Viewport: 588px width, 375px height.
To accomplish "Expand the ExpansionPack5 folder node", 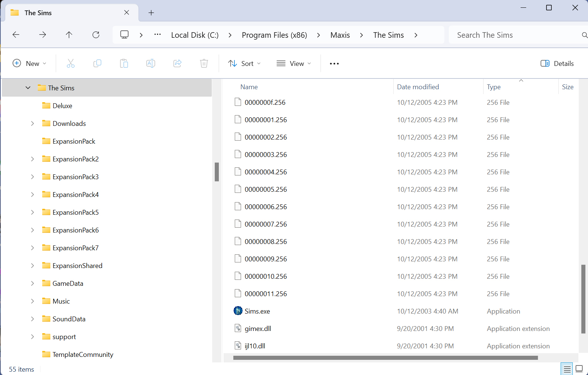I will pos(32,212).
